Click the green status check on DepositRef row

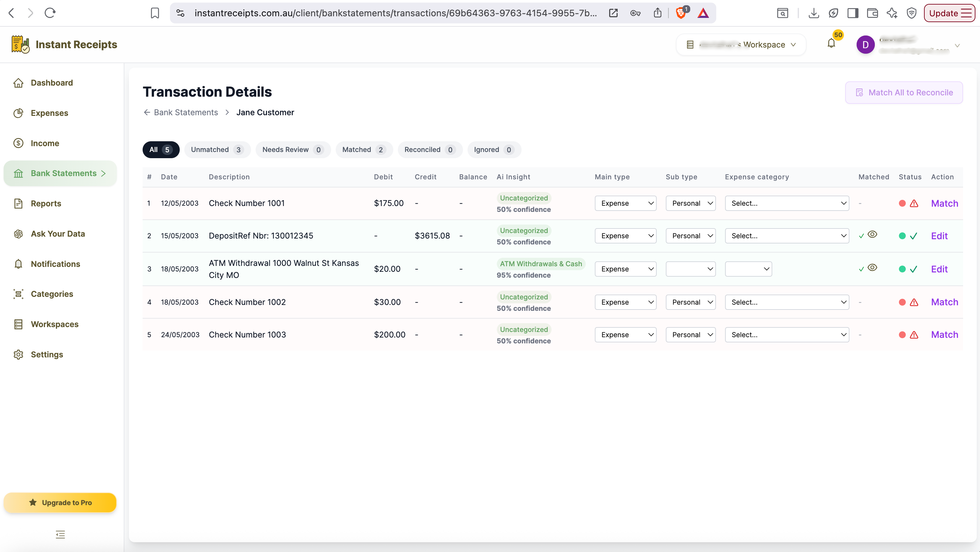pyautogui.click(x=914, y=236)
